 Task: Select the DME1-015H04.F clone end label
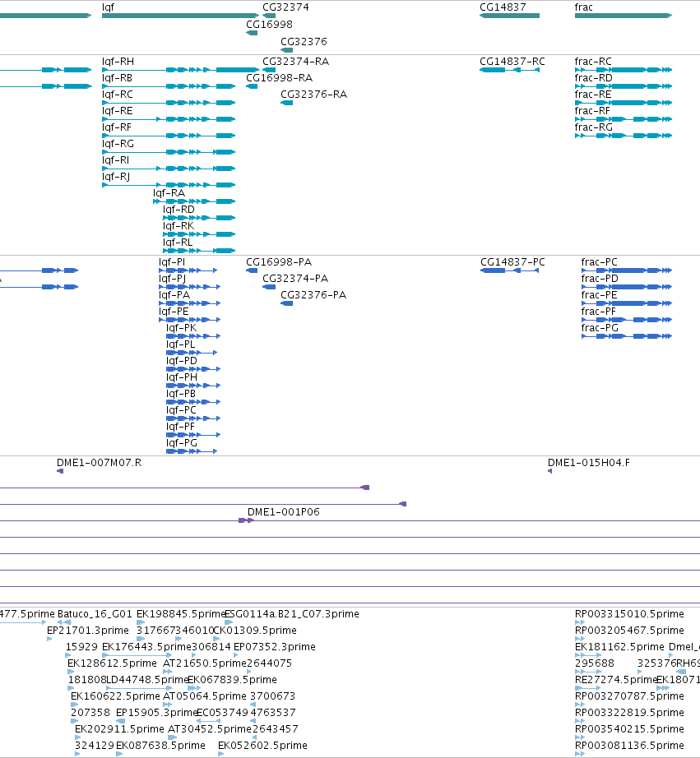[x=589, y=463]
